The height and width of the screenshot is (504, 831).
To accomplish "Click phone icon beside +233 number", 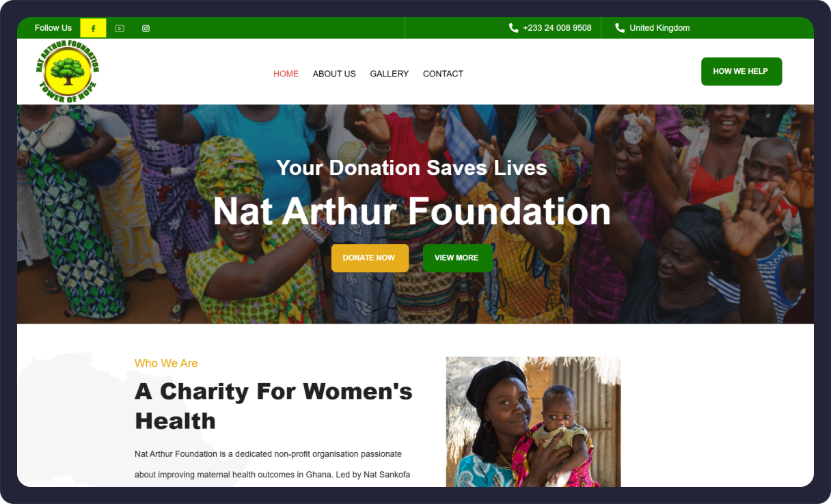I will (x=513, y=28).
